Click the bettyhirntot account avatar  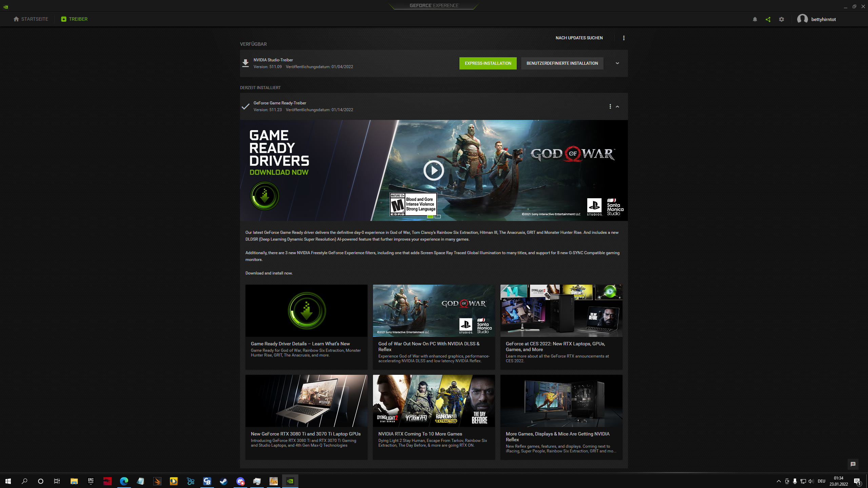pyautogui.click(x=802, y=19)
